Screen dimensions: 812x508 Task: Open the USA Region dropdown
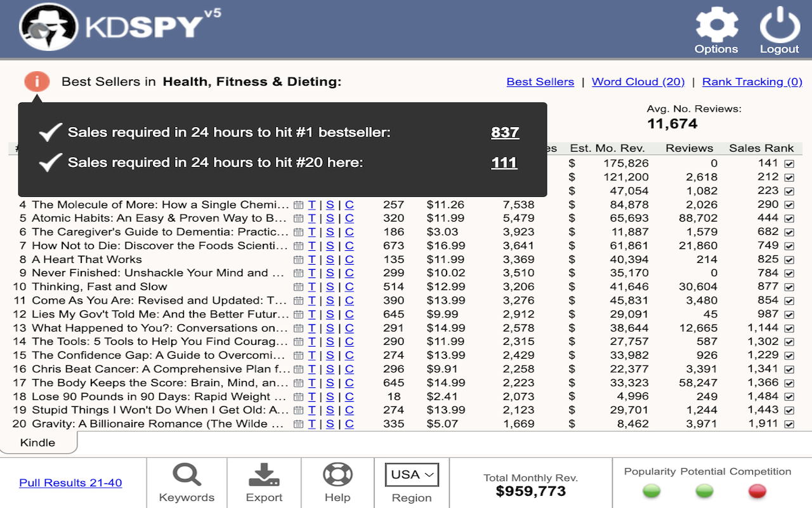pyautogui.click(x=411, y=474)
